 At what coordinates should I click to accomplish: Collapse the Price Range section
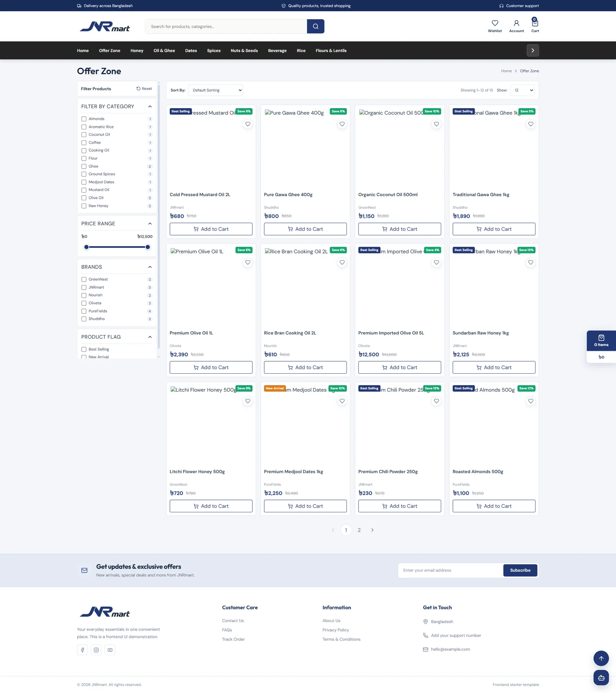pyautogui.click(x=150, y=223)
